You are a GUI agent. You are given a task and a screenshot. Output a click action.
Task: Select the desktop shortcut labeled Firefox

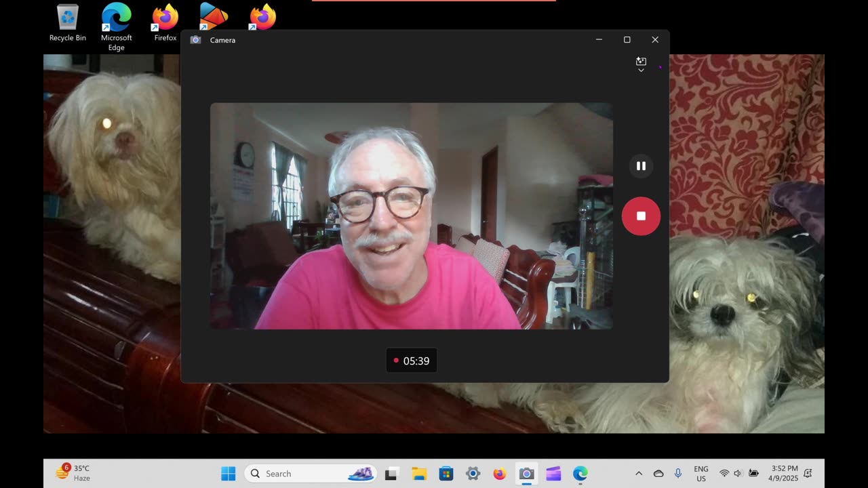click(165, 23)
